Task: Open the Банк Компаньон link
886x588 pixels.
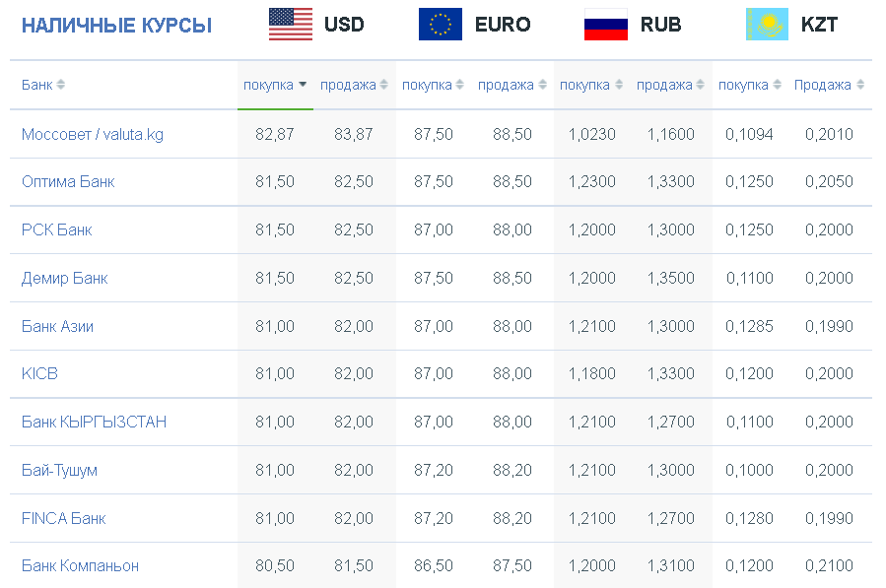Action: [x=80, y=566]
